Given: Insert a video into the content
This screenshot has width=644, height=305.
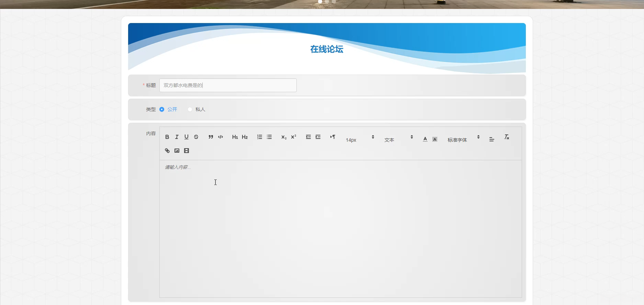Looking at the screenshot, I should 187,151.
